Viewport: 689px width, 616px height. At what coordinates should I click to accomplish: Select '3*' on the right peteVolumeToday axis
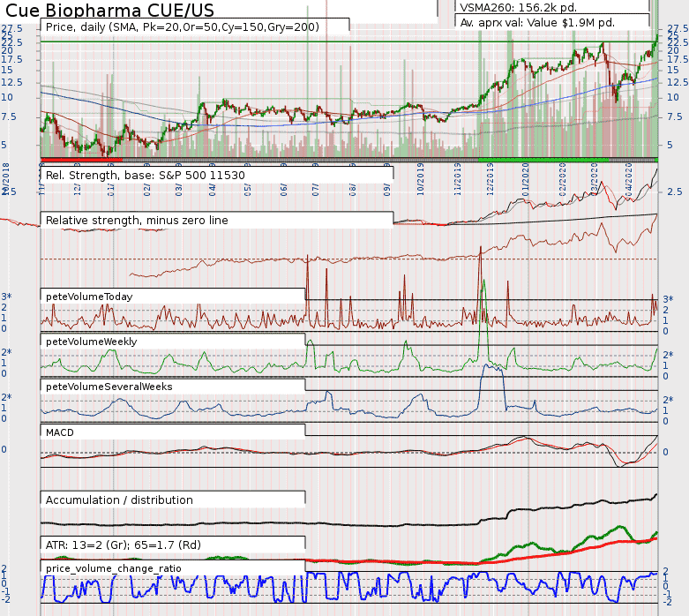[x=668, y=299]
